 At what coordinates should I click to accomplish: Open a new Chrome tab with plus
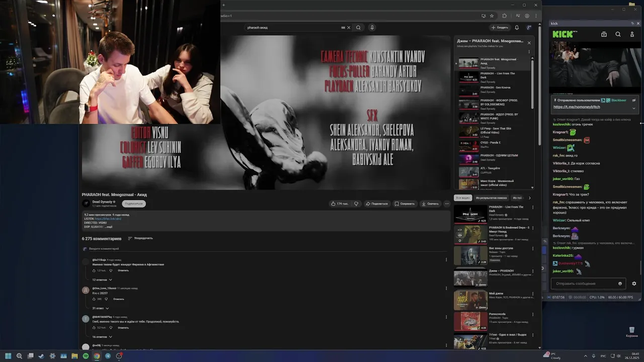point(224,5)
